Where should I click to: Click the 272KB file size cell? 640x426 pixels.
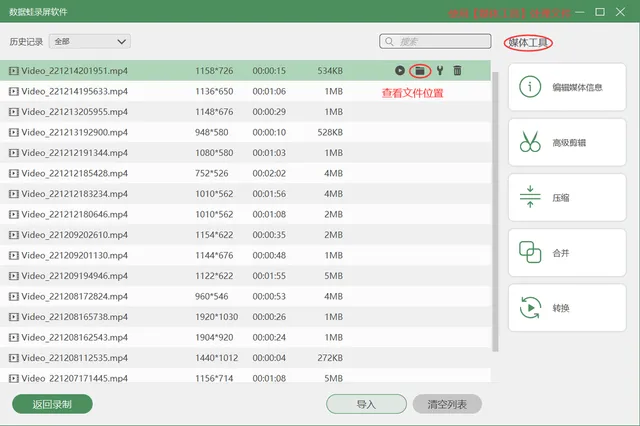click(x=330, y=358)
